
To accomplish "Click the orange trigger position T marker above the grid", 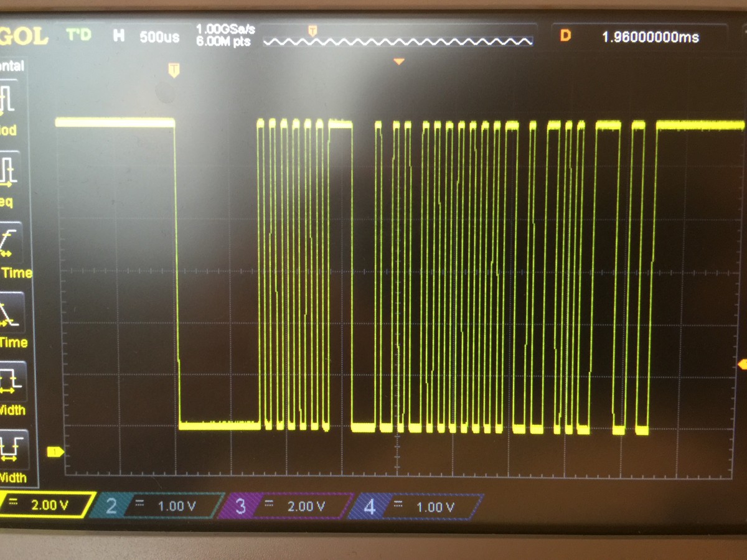I will 174,70.
